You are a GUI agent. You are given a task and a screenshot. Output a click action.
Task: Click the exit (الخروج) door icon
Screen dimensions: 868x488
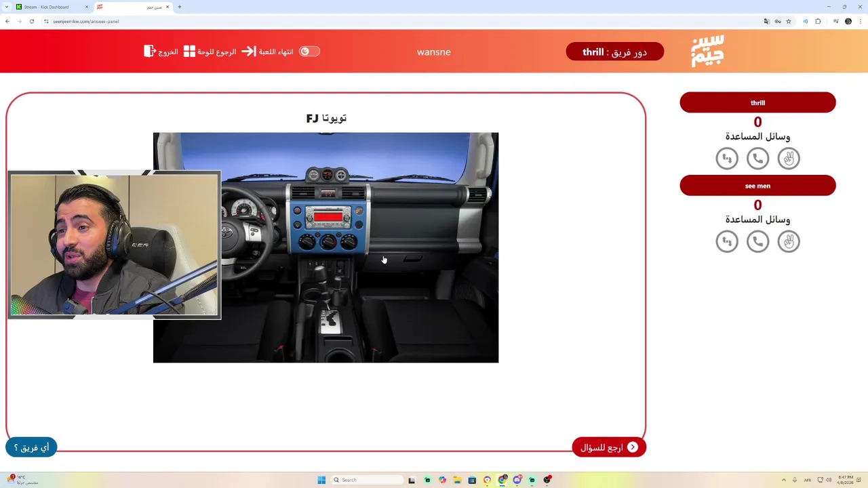[x=150, y=52]
